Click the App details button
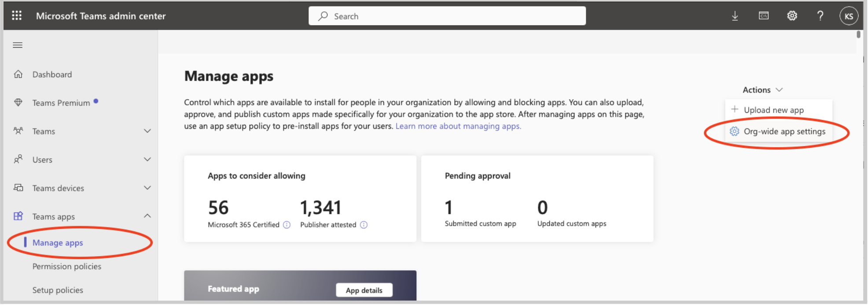Image resolution: width=868 pixels, height=305 pixels. [364, 290]
